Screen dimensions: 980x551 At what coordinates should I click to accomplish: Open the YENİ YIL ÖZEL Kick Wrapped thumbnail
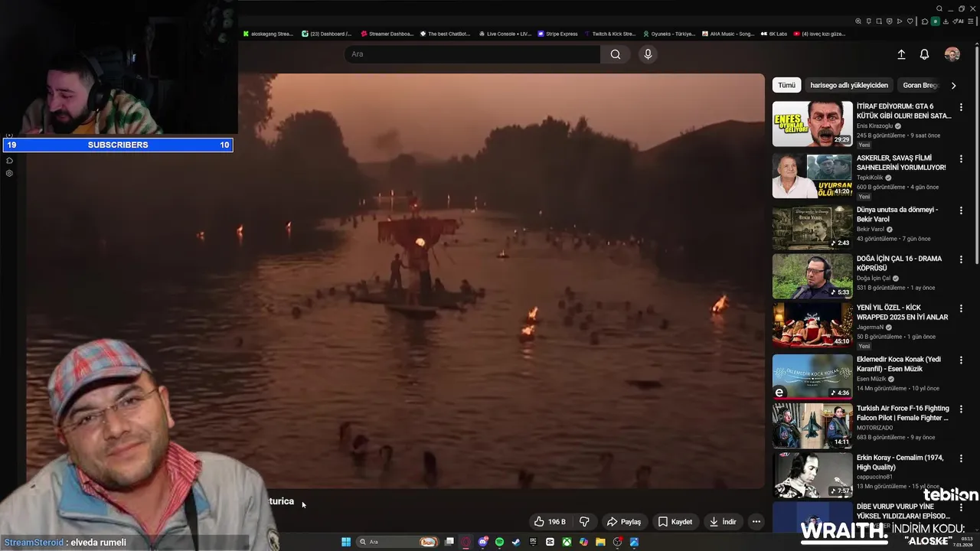tap(812, 325)
